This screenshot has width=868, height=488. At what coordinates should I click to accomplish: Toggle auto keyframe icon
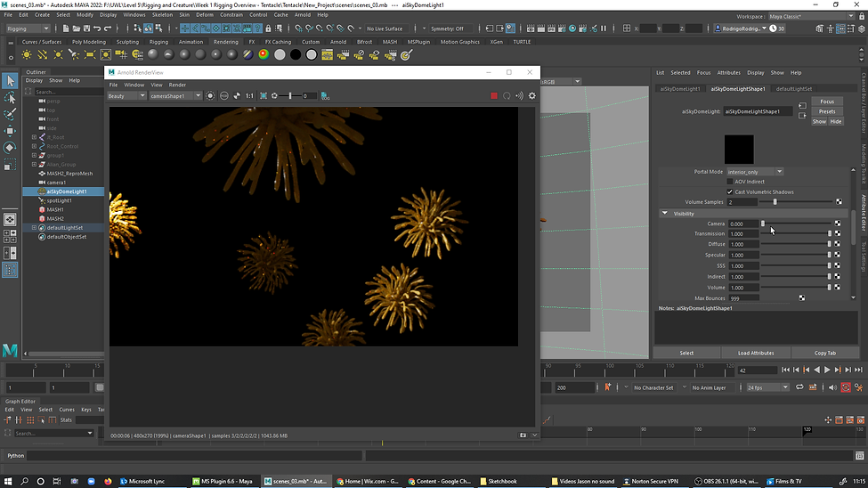coord(846,387)
